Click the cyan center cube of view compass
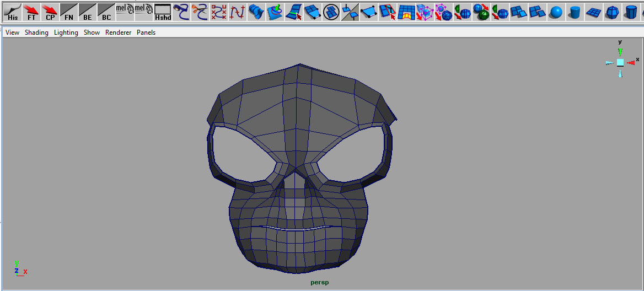The height and width of the screenshot is (291, 644). 620,62
